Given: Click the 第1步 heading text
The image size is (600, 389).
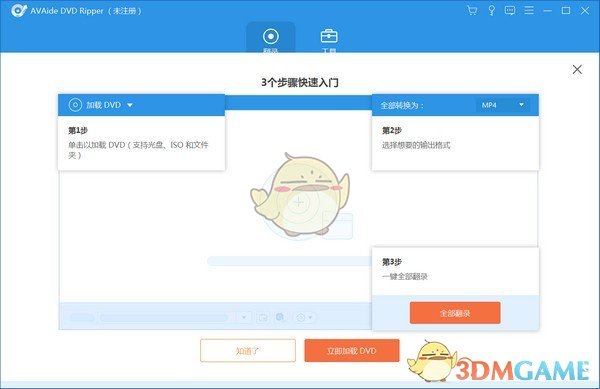Looking at the screenshot, I should (x=78, y=130).
